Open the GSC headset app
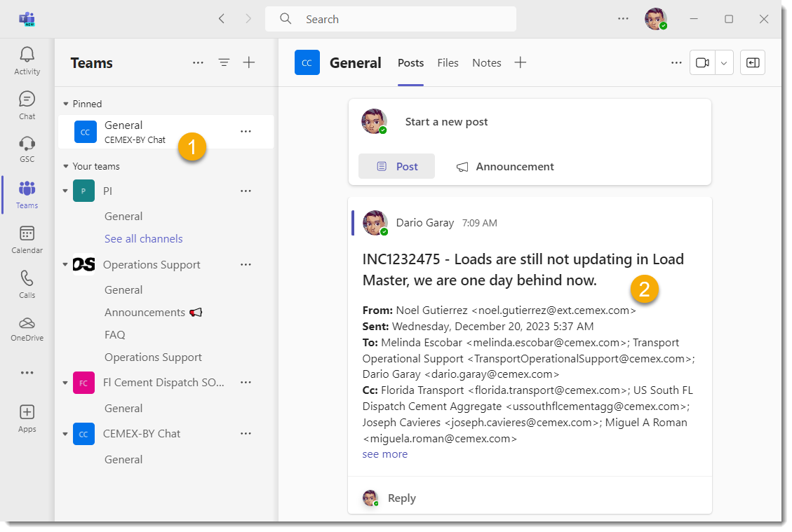The image size is (792, 532). click(x=27, y=149)
